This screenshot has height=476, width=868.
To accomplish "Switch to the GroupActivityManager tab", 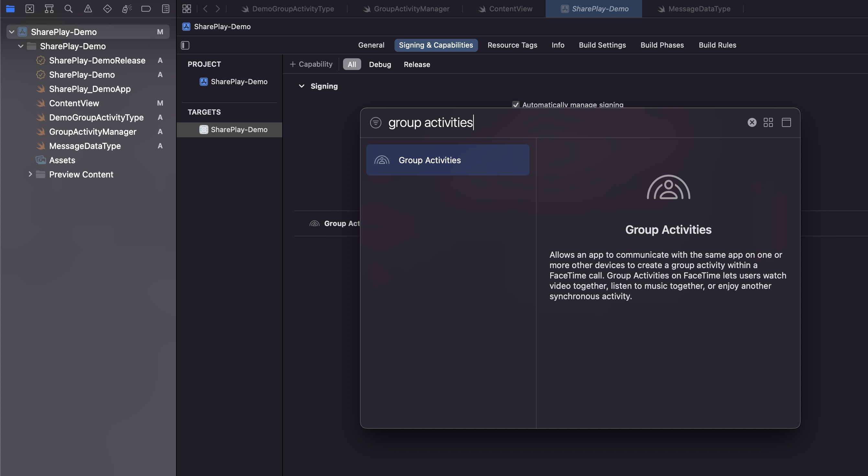I will pyautogui.click(x=406, y=9).
